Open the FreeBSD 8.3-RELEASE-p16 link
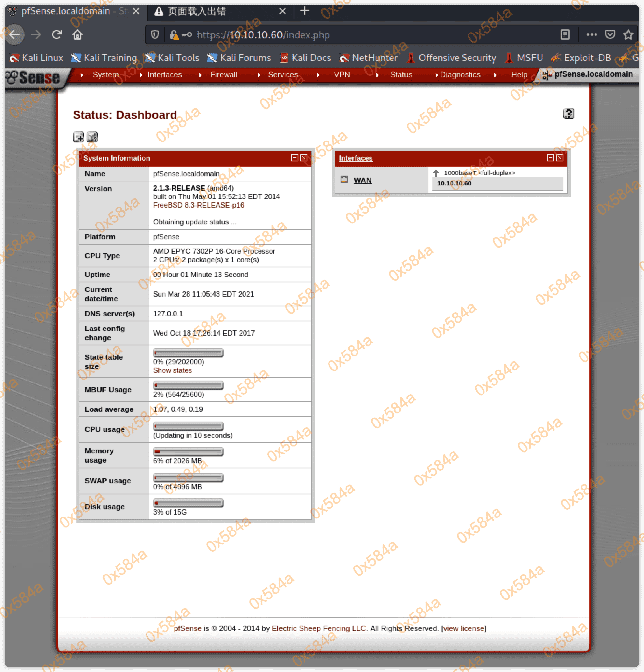 [x=198, y=205]
